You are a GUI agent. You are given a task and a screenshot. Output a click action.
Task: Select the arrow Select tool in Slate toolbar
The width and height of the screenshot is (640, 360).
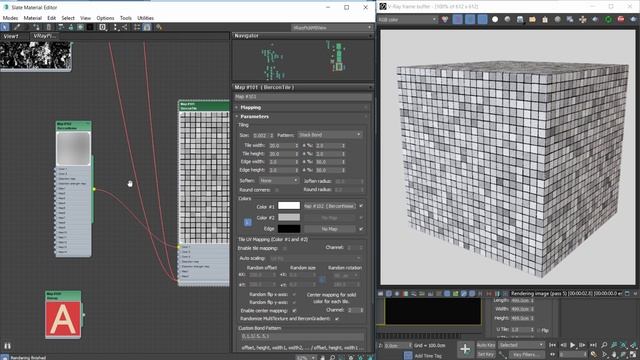(5, 27)
